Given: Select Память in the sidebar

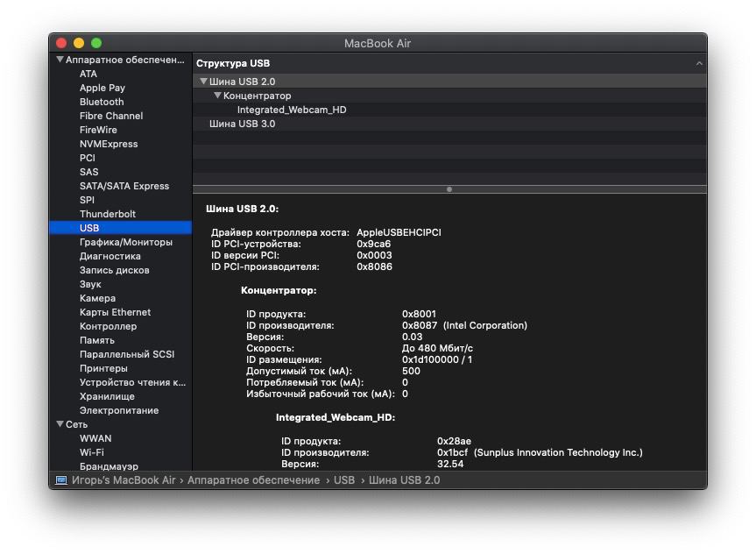Looking at the screenshot, I should [x=97, y=340].
